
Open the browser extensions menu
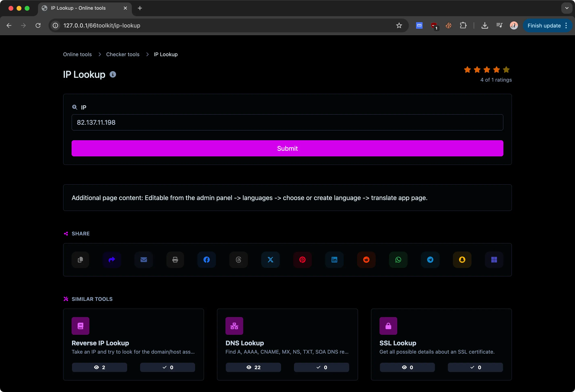[463, 25]
